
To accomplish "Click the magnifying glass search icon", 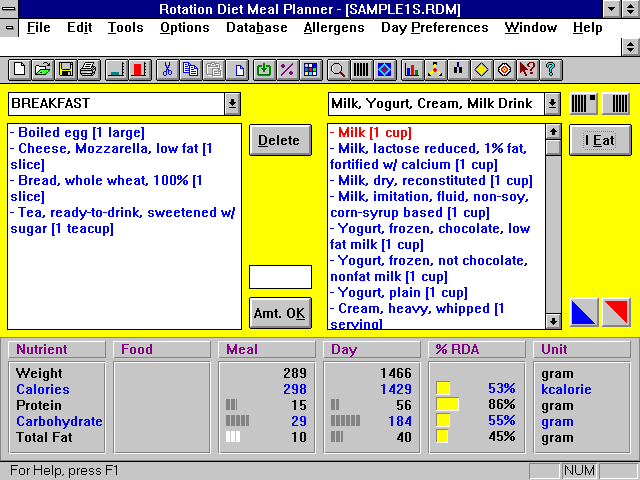I will [x=337, y=70].
